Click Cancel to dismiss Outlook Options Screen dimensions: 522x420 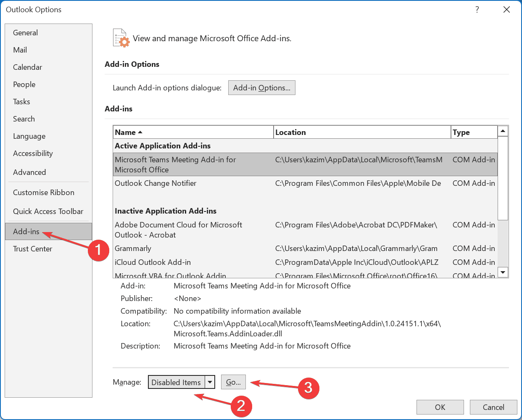[x=493, y=407]
